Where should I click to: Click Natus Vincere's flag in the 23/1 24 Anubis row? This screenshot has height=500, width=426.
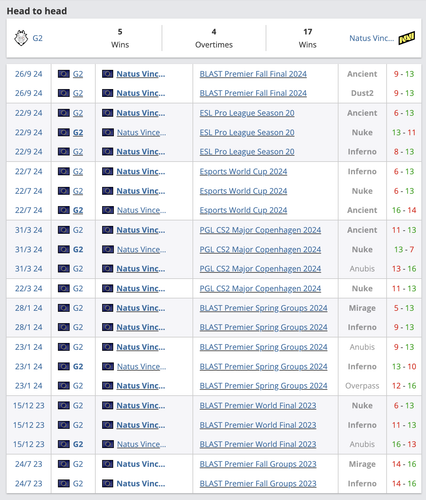point(108,347)
